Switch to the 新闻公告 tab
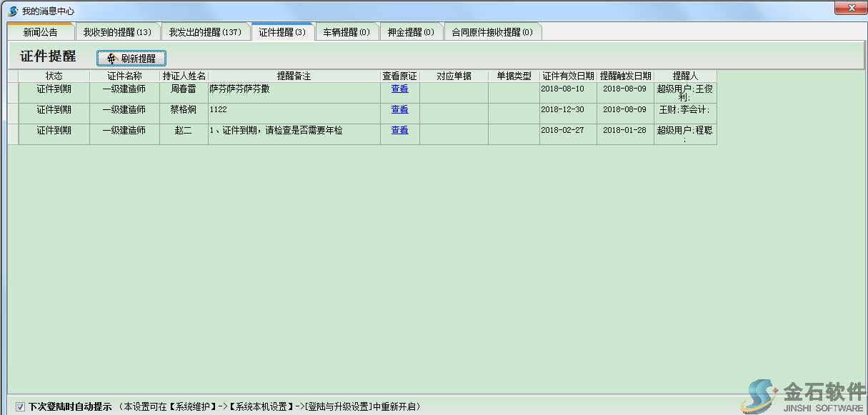This screenshot has height=415, width=868. 39,31
